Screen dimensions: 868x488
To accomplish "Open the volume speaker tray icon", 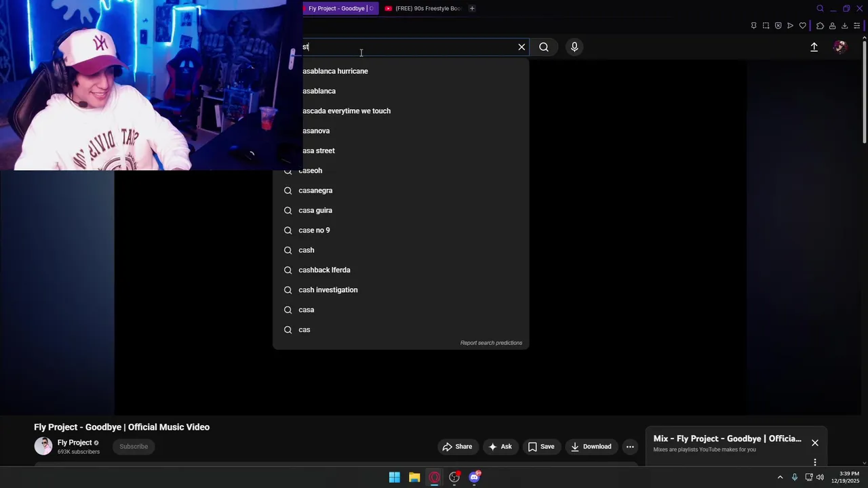I will point(821,477).
